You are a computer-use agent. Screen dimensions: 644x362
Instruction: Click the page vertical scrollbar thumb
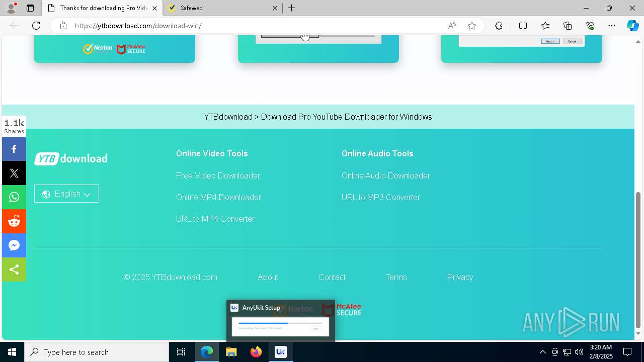(x=638, y=259)
